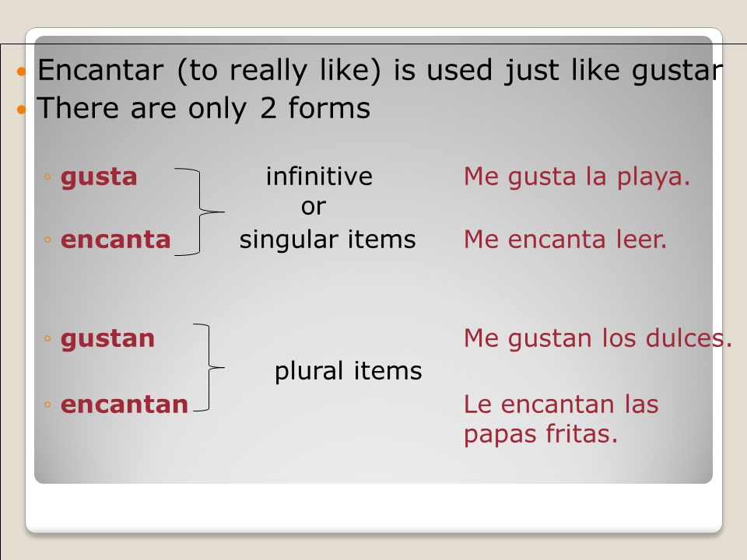Select the bold word gustan
The image size is (747, 560).
click(x=107, y=340)
